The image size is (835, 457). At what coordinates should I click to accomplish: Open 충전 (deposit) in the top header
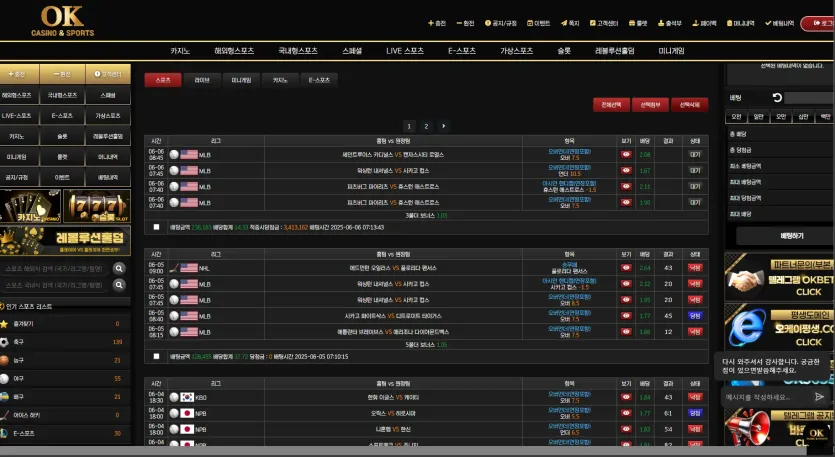[437, 23]
